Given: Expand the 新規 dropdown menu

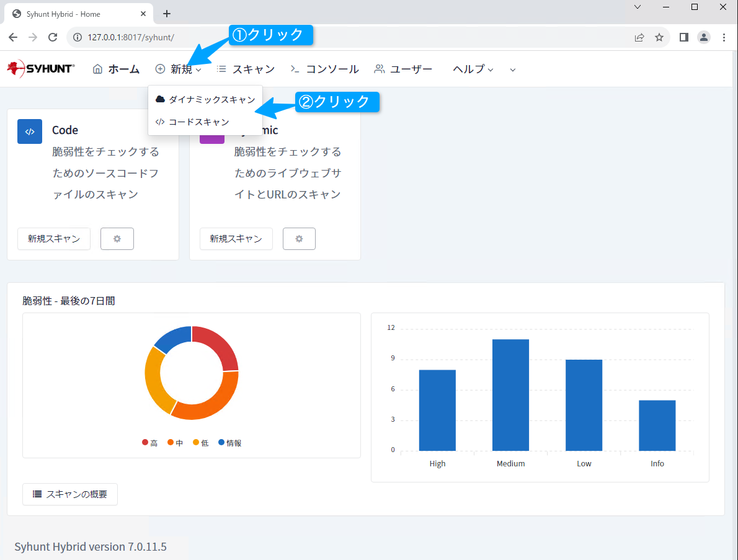Looking at the screenshot, I should (x=179, y=69).
